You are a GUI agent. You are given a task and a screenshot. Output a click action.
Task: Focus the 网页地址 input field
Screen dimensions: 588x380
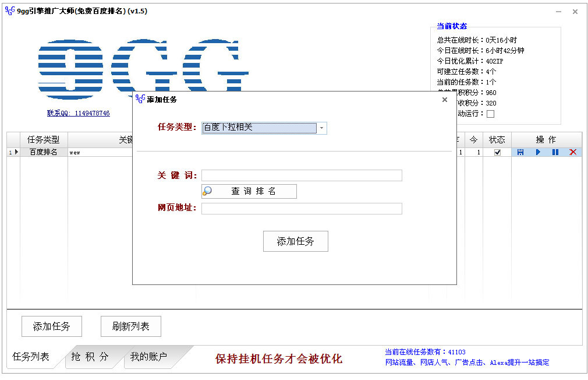(x=302, y=209)
